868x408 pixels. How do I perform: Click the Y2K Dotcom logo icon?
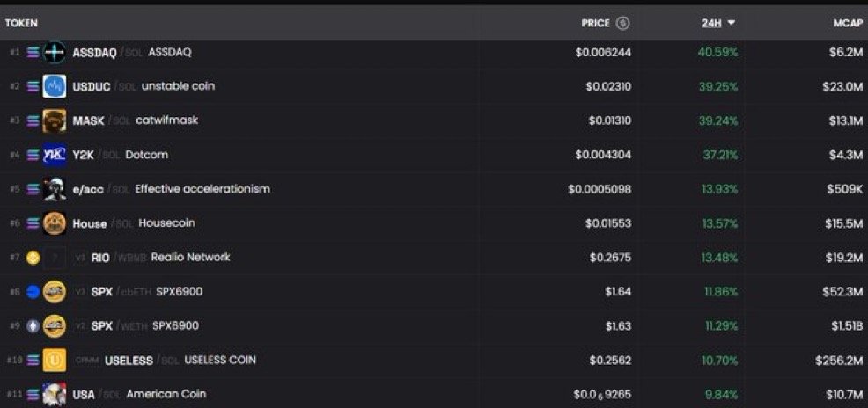pyautogui.click(x=55, y=155)
